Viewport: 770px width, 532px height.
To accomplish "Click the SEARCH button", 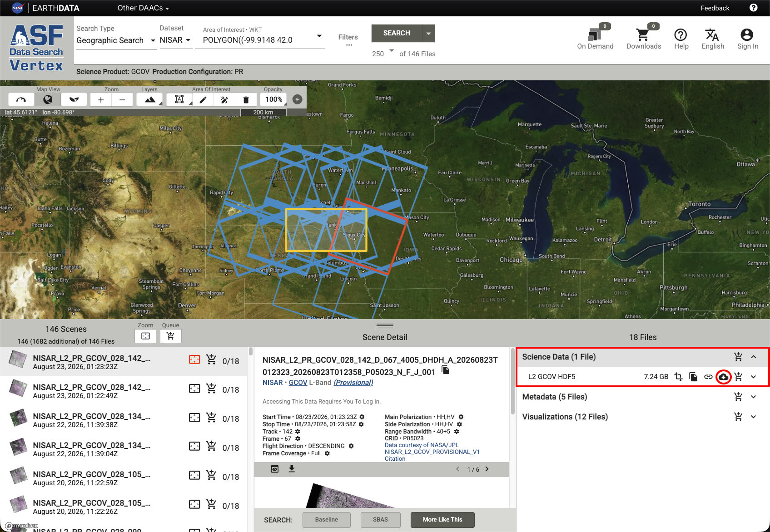I will 397,33.
